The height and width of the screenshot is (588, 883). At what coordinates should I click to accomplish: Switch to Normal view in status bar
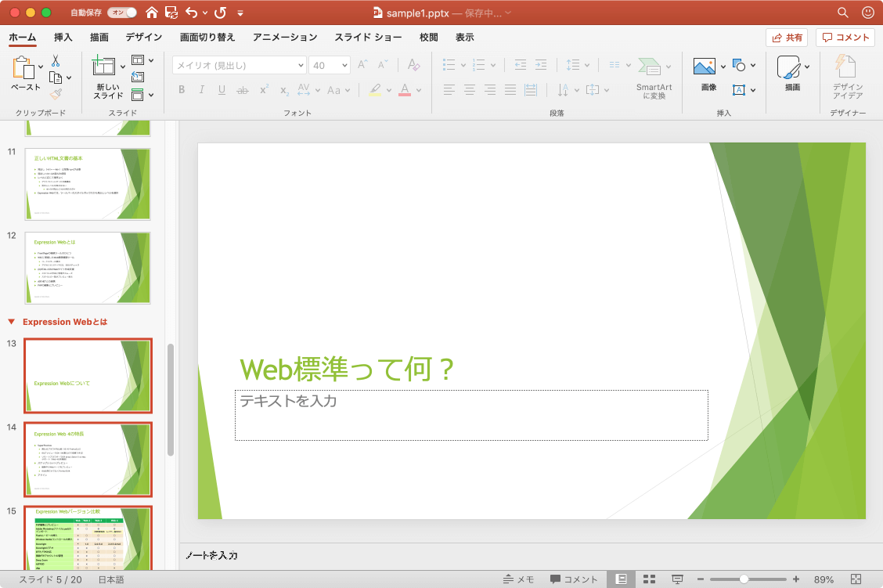pos(621,579)
